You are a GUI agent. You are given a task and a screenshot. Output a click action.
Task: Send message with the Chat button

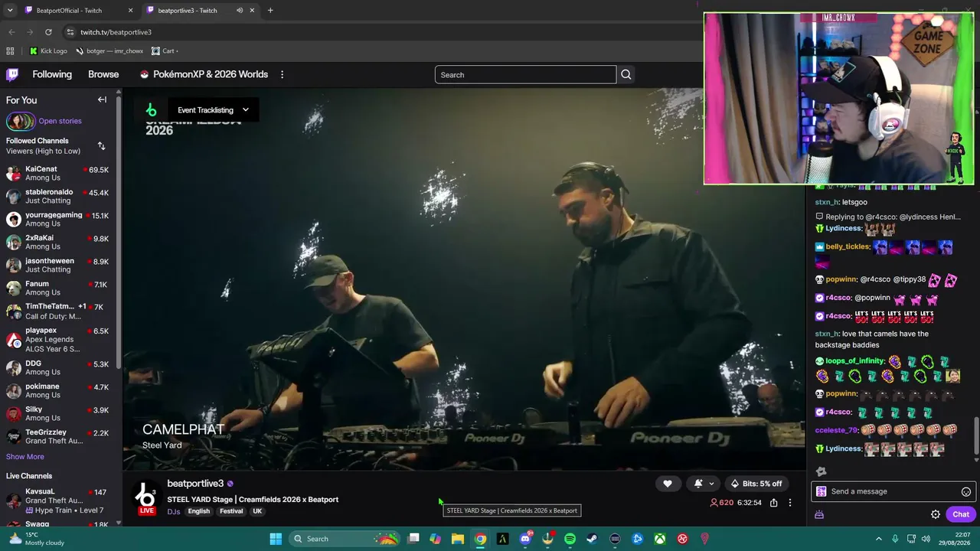961,514
